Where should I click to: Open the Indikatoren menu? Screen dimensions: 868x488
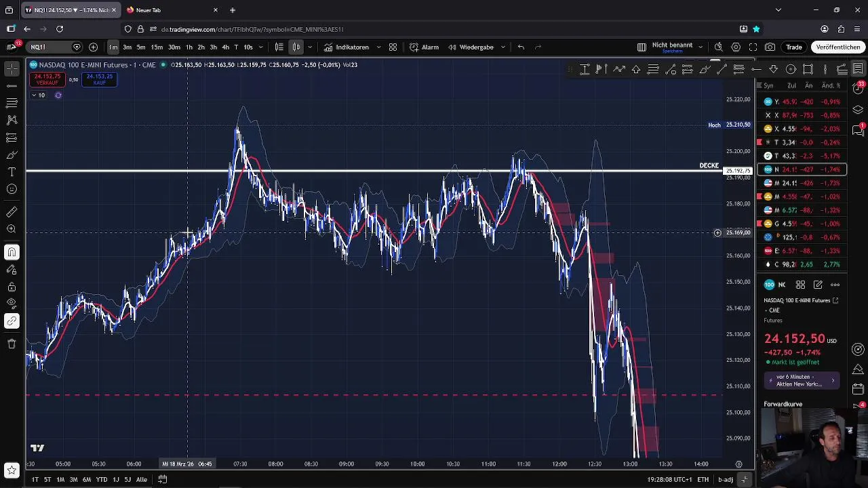347,47
